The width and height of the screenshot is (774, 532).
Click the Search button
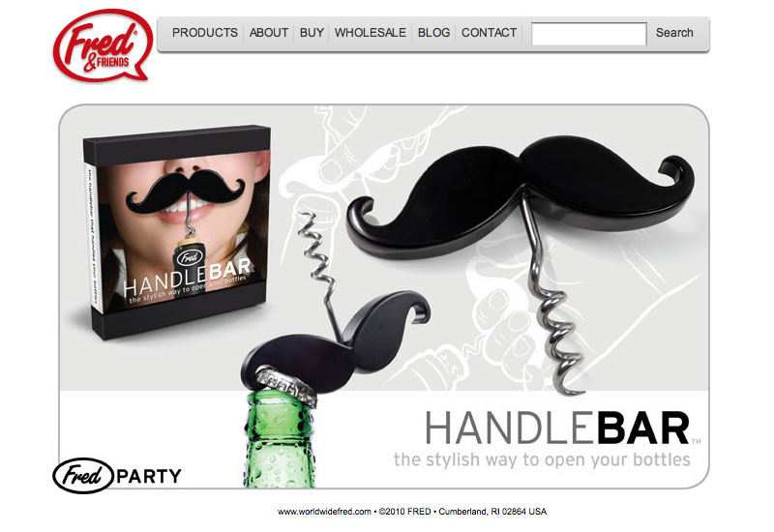[x=674, y=33]
